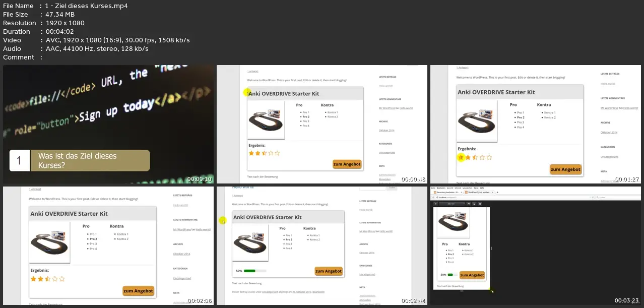Click third rating star in the 00:00:48 frame
Viewport: 644px width, 308px height.
click(x=264, y=153)
